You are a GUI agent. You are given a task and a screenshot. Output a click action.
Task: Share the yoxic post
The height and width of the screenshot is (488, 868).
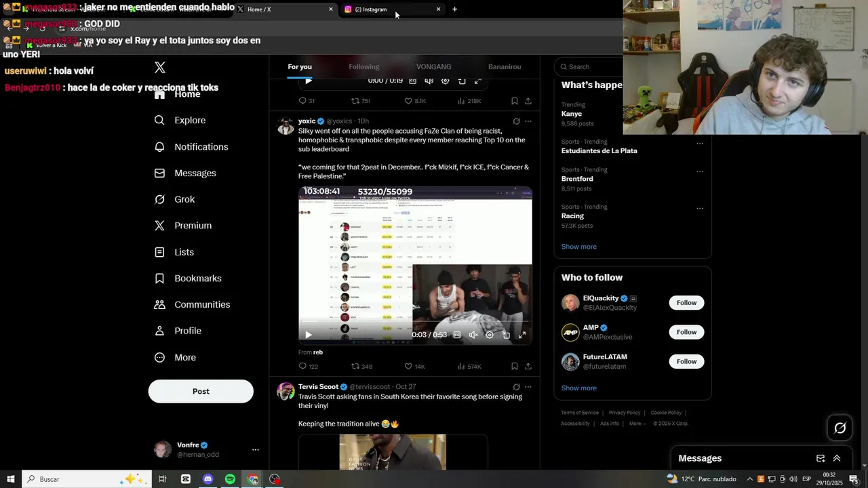pyautogui.click(x=528, y=367)
